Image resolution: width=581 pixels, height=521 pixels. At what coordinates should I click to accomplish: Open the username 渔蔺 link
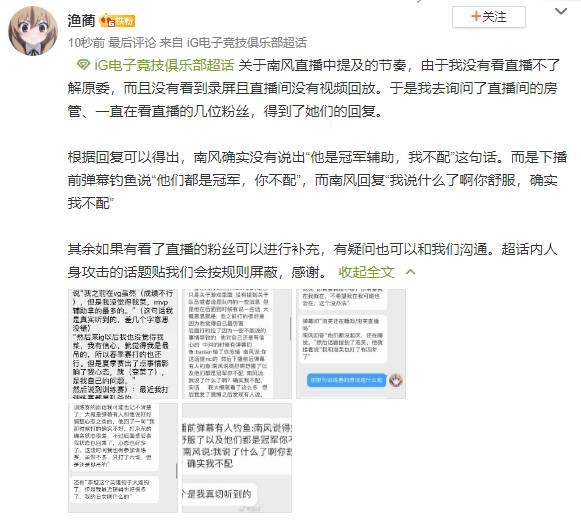82,20
